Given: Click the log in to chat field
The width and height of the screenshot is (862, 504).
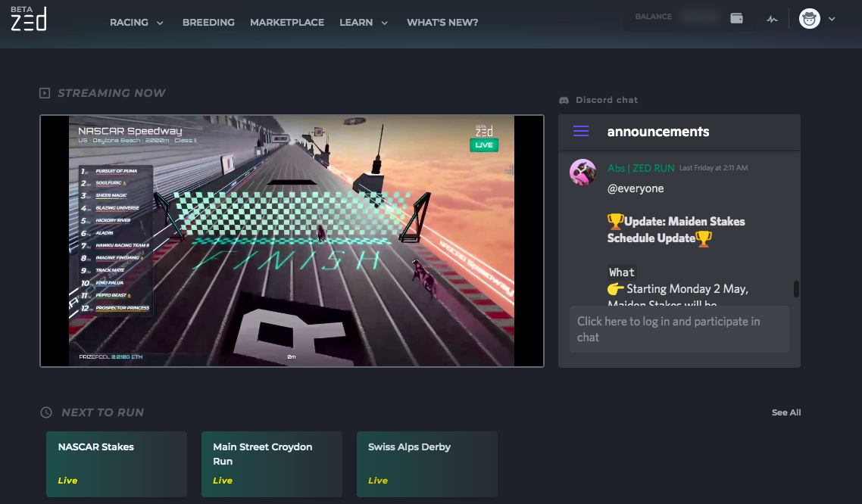Looking at the screenshot, I should (x=679, y=329).
